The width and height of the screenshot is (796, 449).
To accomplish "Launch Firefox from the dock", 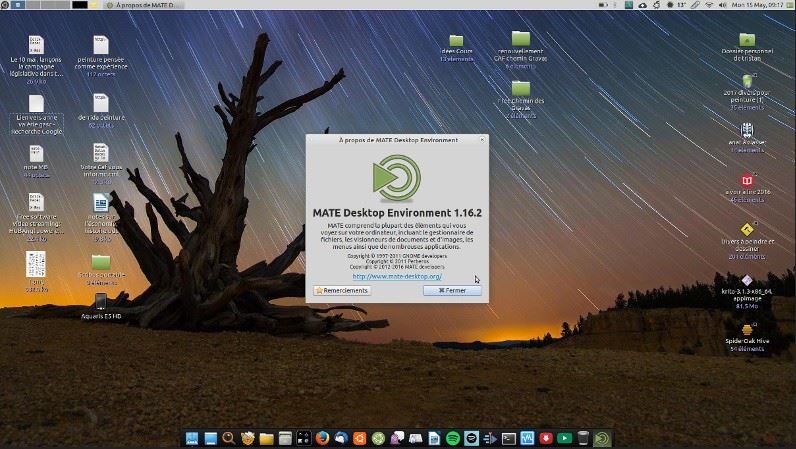I will pyautogui.click(x=322, y=438).
